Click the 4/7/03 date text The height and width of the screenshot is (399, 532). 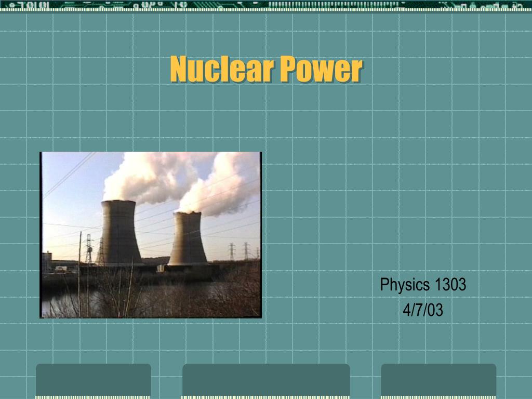[x=423, y=310]
